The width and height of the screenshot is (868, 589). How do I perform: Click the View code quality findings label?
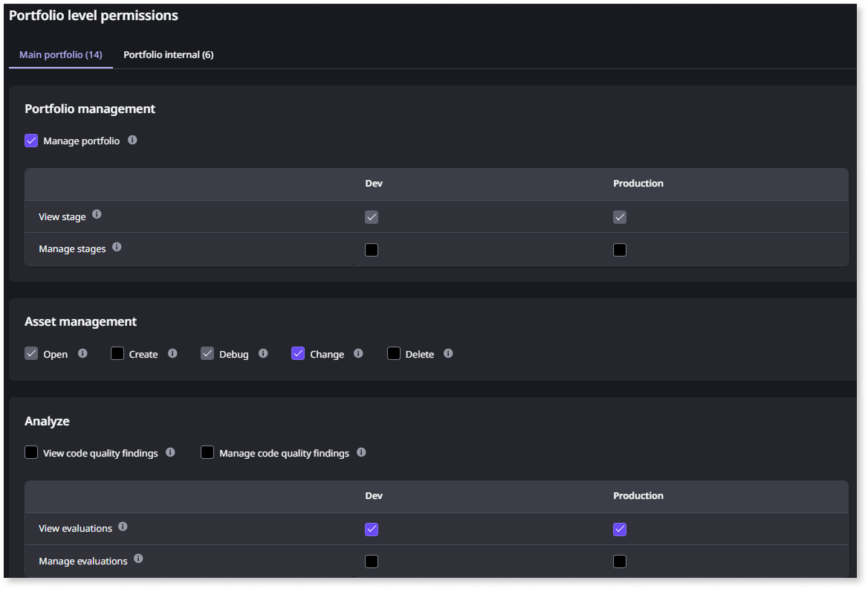[x=100, y=453]
